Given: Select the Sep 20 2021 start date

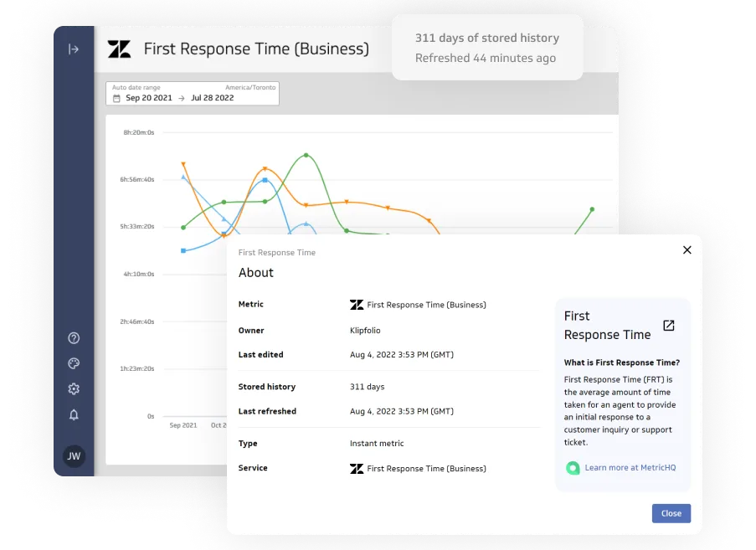Looking at the screenshot, I should (150, 98).
